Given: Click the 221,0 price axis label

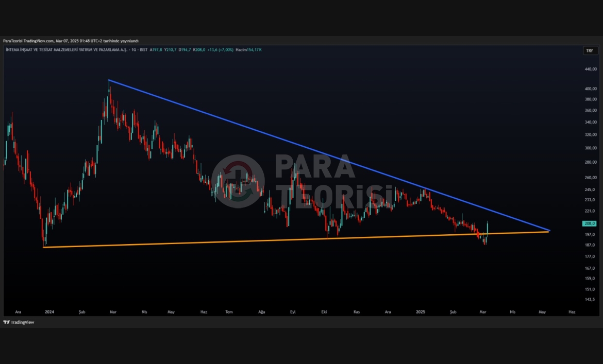Looking at the screenshot, I should pos(590,211).
